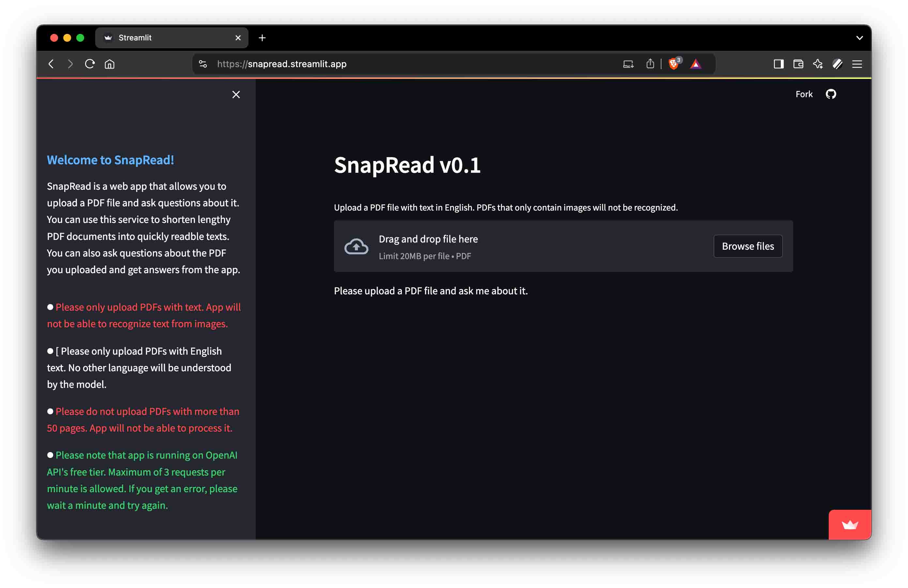Image resolution: width=908 pixels, height=588 pixels.
Task: Open the browser home page
Action: [x=110, y=64]
